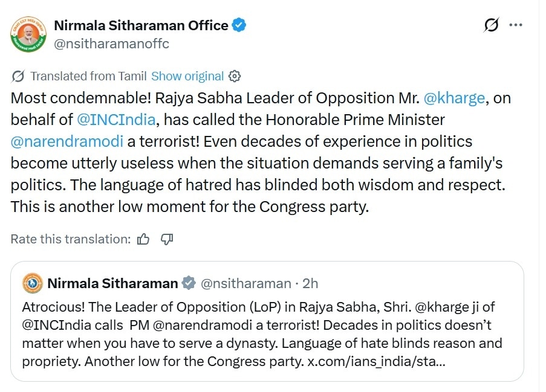This screenshot has width=546, height=392.
Task: Click the grey verified badge in quoted tweet
Action: [x=189, y=283]
